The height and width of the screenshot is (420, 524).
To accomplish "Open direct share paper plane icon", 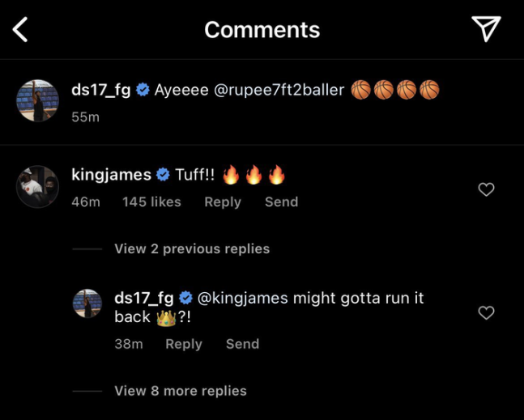I will (x=486, y=29).
